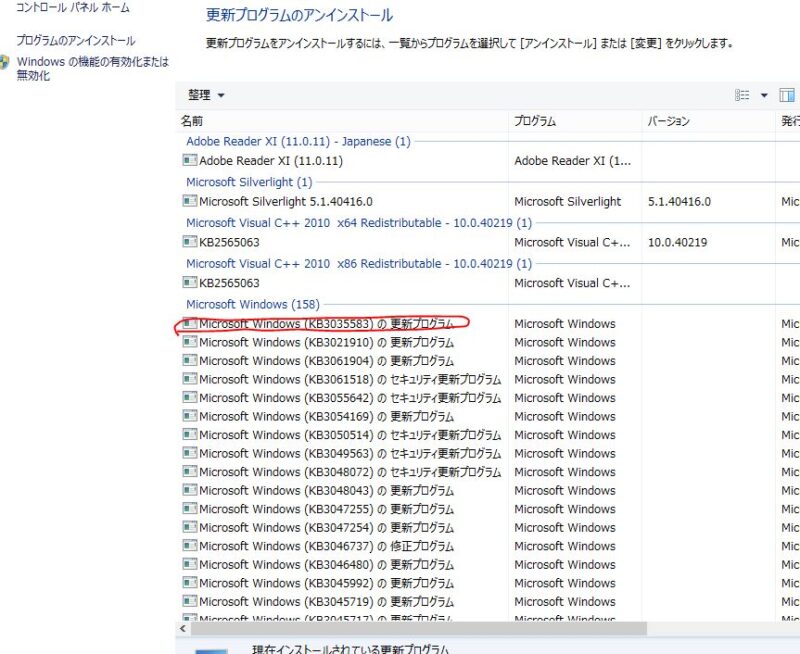Collapse Visual C++ 2010 x86 Redistributable group
The image size is (800, 654).
pos(359,264)
